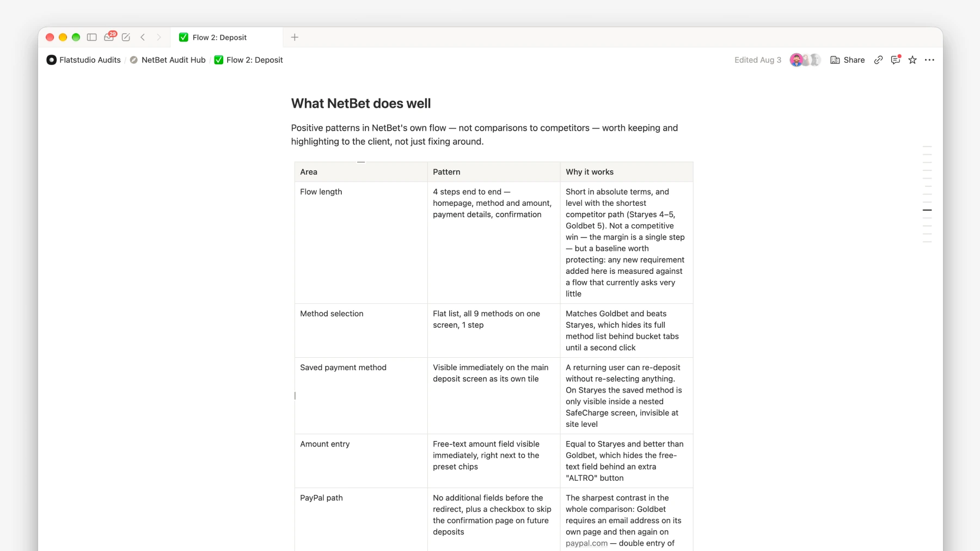
Task: Click the Flatstudio Audits workspace icon
Action: [51, 60]
